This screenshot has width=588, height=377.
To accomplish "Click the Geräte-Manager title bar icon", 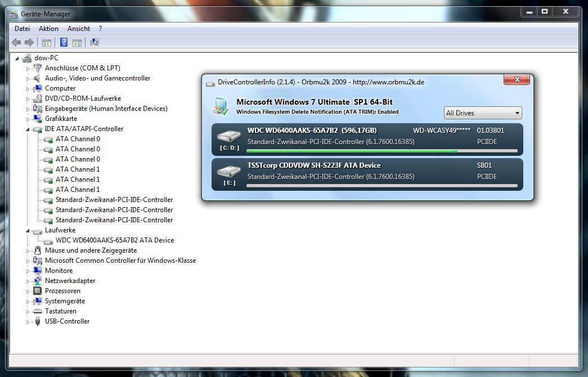I will (14, 14).
